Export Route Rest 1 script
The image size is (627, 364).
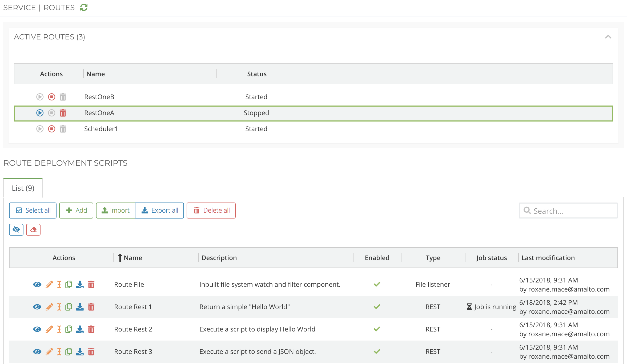80,307
